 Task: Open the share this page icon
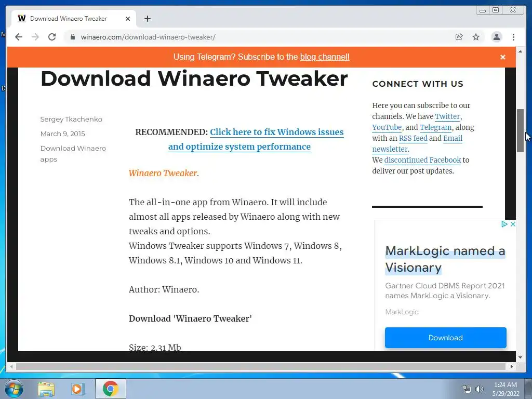(x=459, y=37)
